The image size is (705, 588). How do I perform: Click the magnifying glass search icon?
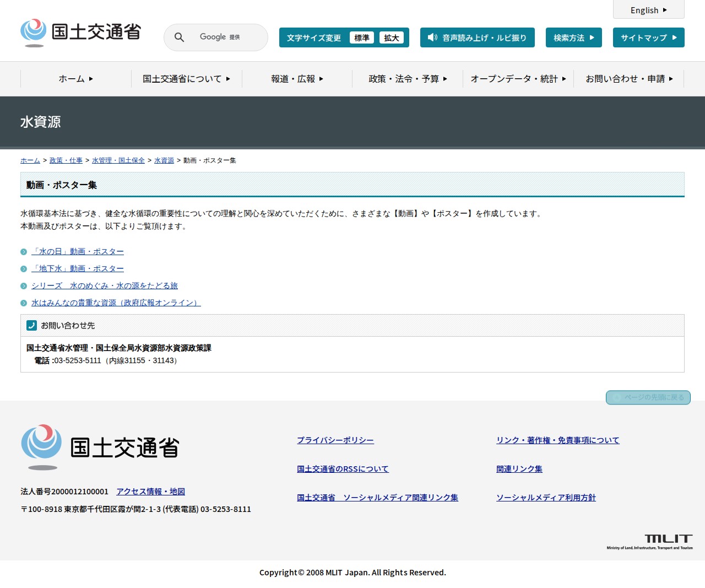point(179,37)
